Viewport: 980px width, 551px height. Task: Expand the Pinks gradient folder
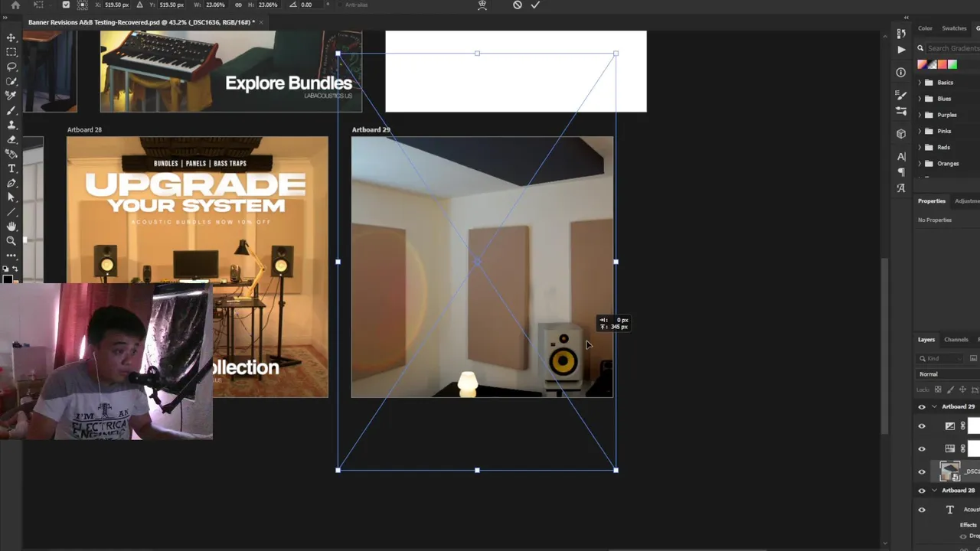(x=920, y=131)
